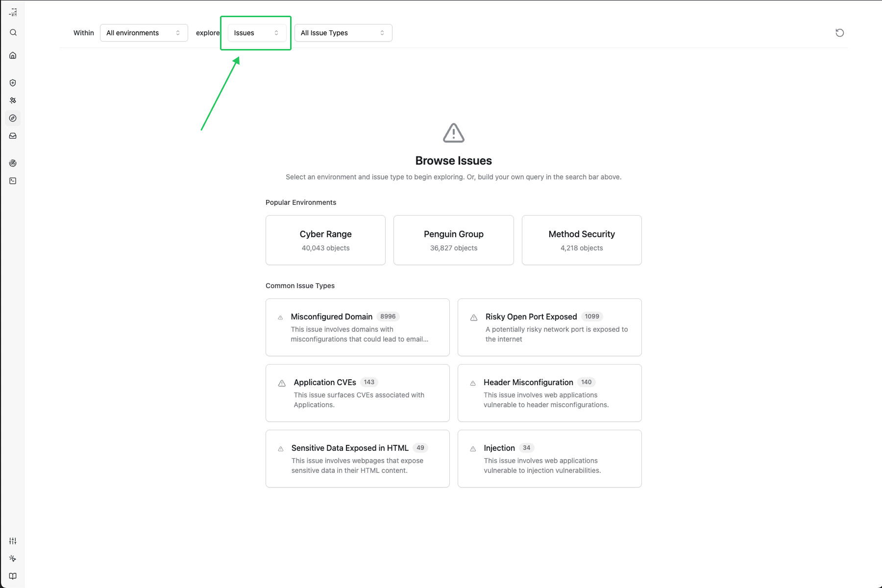Viewport: 882px width, 588px height.
Task: Select the Application CVEs issue card
Action: 357,393
